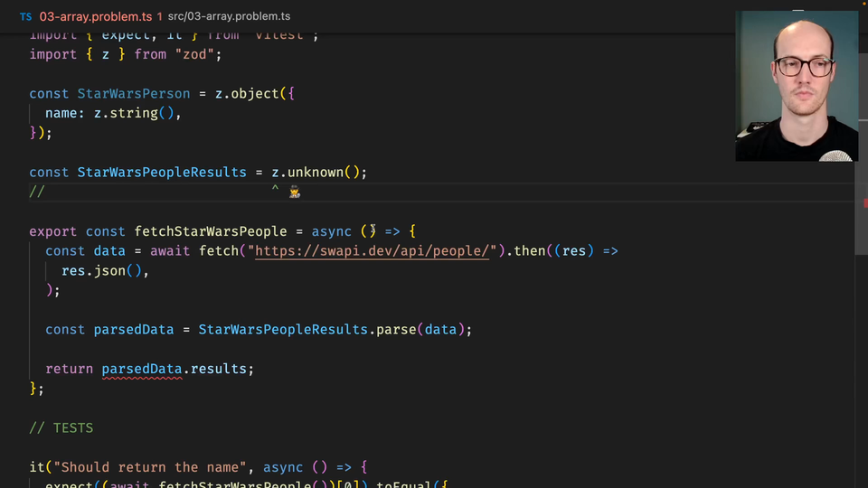
Task: Click the caret symbol in the comment
Action: click(x=276, y=192)
